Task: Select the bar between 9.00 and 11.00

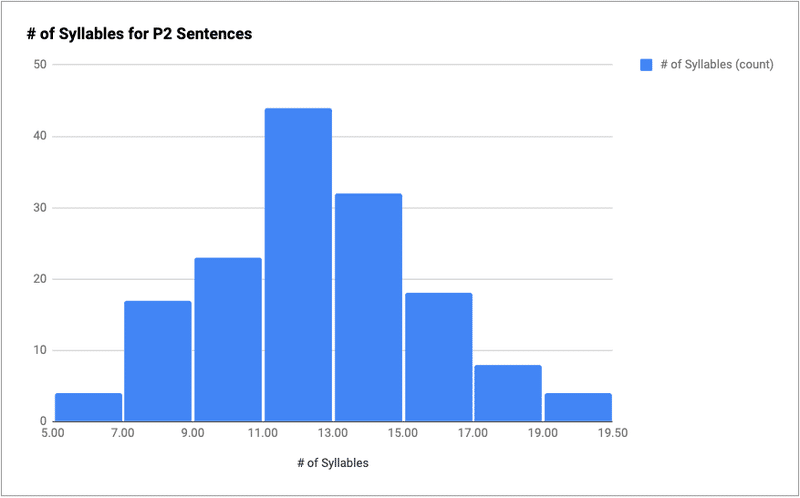Action: coord(228,339)
